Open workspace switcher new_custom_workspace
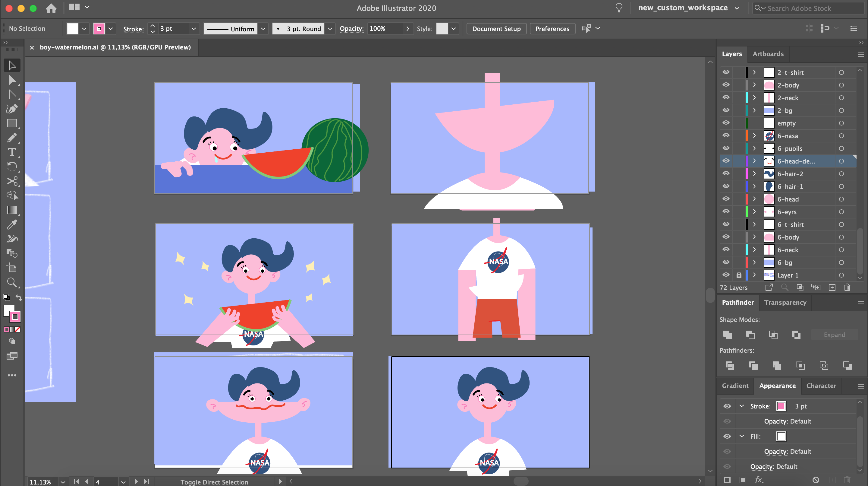Screen dimensions: 868x486 coord(688,8)
